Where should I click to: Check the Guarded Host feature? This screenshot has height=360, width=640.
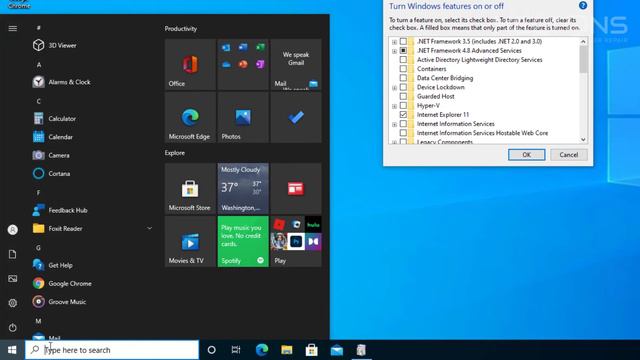coord(403,96)
